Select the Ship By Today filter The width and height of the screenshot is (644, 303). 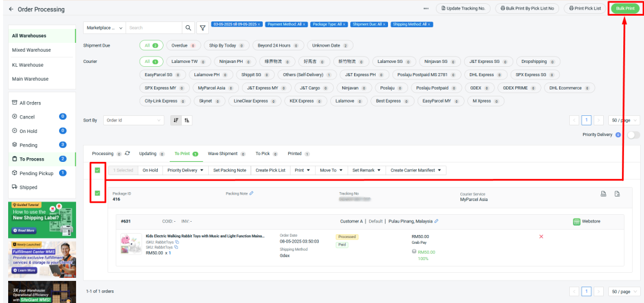tap(226, 45)
